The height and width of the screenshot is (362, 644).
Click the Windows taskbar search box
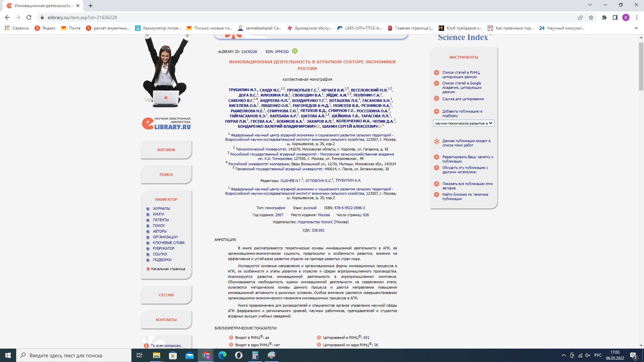pyautogui.click(x=74, y=355)
